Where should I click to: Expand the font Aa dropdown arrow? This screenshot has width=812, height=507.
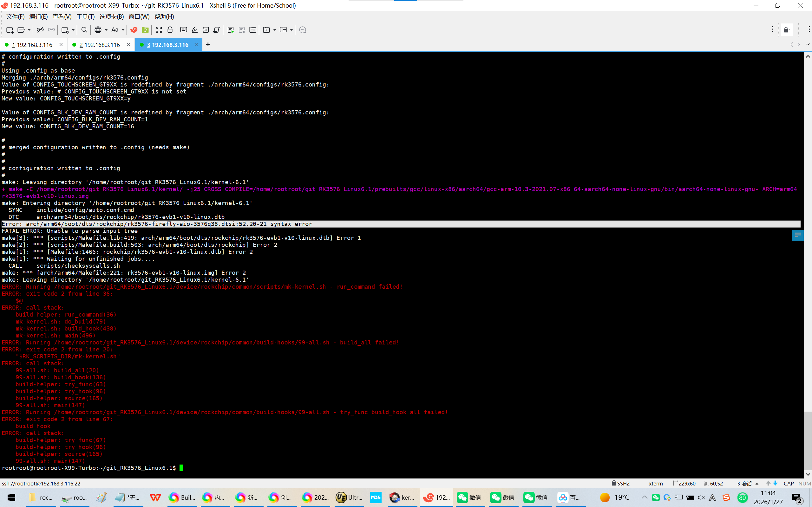click(x=123, y=30)
